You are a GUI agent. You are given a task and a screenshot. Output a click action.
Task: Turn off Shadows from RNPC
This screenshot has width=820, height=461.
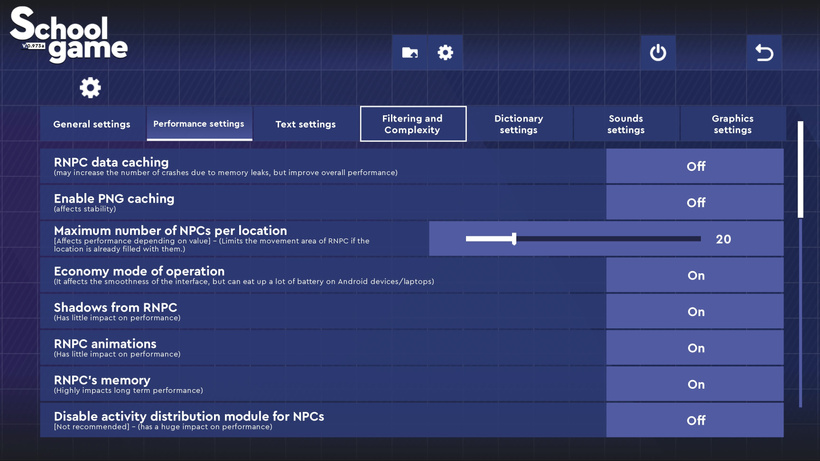pos(695,312)
